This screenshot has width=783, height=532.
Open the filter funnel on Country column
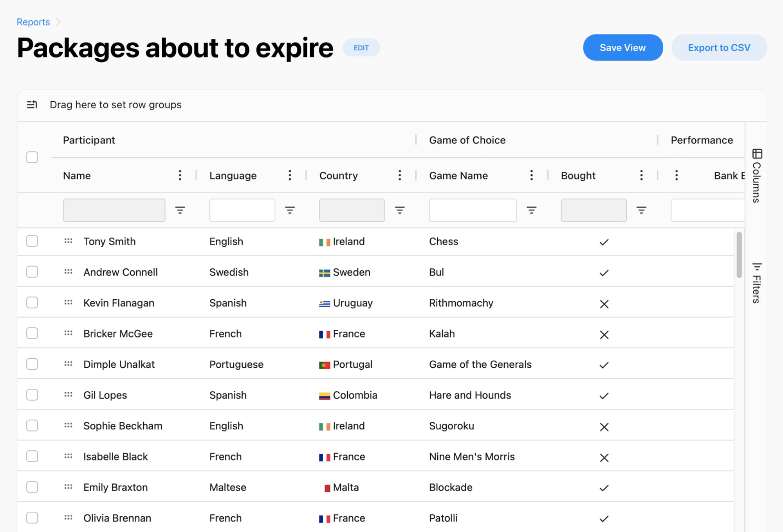click(x=400, y=210)
